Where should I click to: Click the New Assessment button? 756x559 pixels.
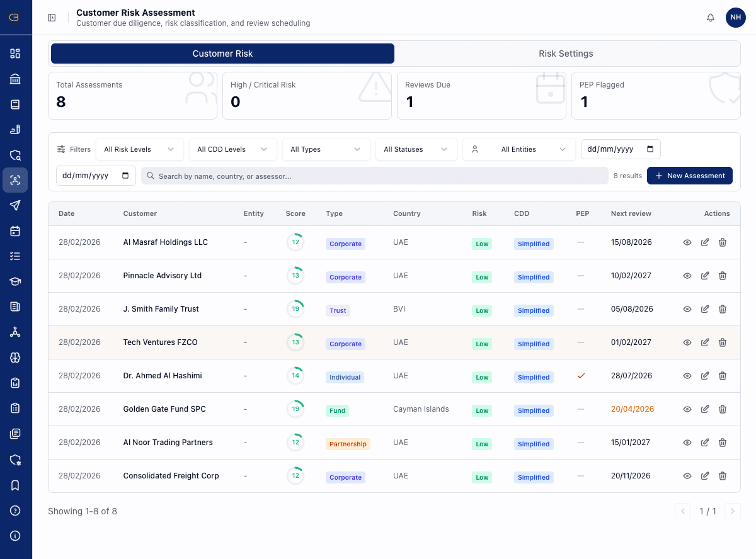(x=689, y=176)
